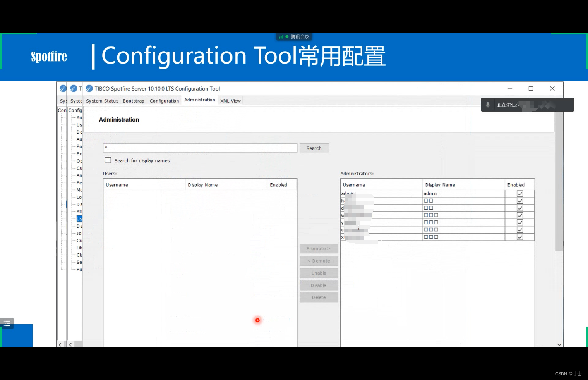
Task: Click the < Demote button
Action: coord(319,261)
